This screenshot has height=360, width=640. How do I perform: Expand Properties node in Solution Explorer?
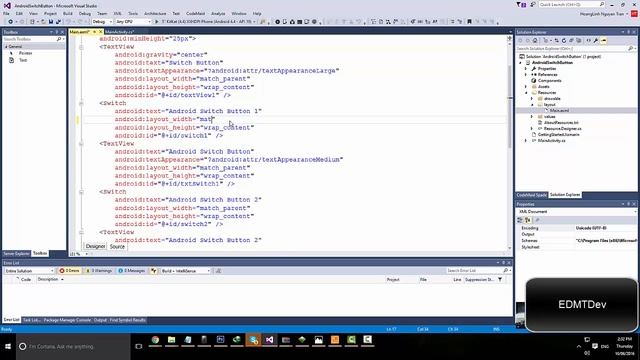point(526,69)
